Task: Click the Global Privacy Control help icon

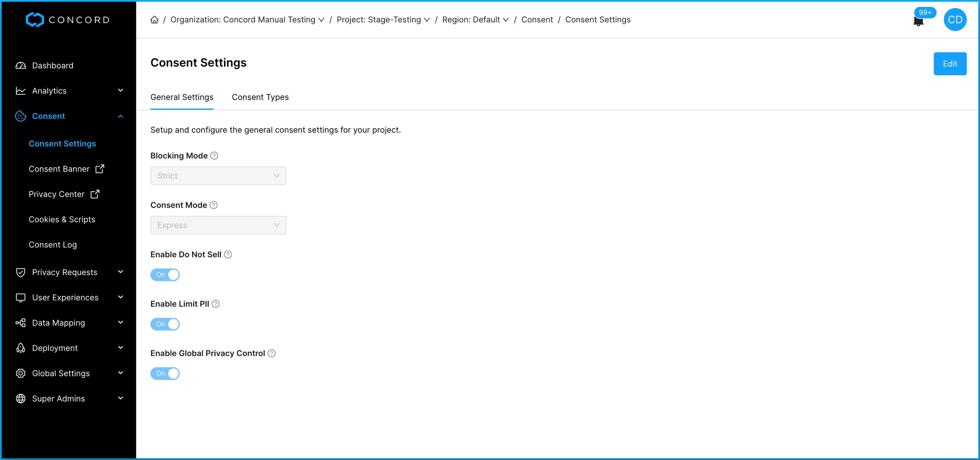Action: tap(272, 353)
